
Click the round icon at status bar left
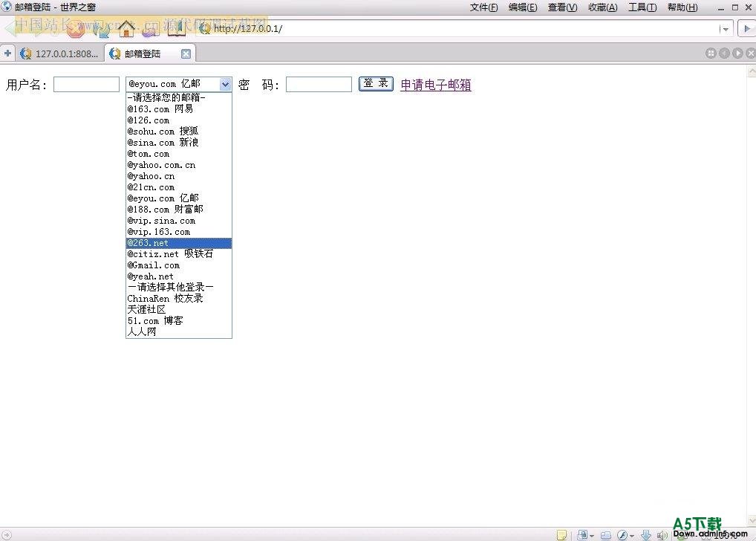6,535
